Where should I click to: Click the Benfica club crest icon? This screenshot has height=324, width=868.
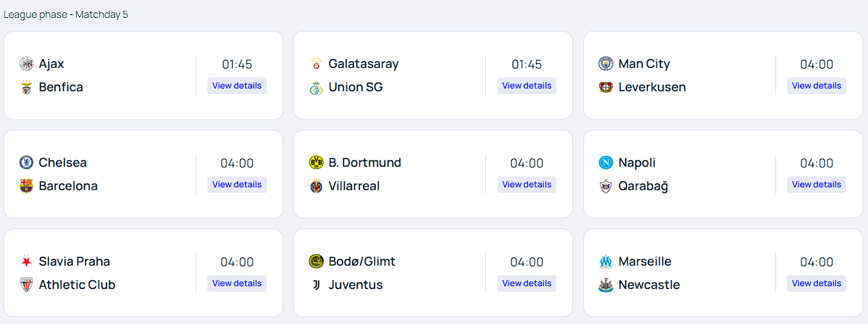pos(26,87)
